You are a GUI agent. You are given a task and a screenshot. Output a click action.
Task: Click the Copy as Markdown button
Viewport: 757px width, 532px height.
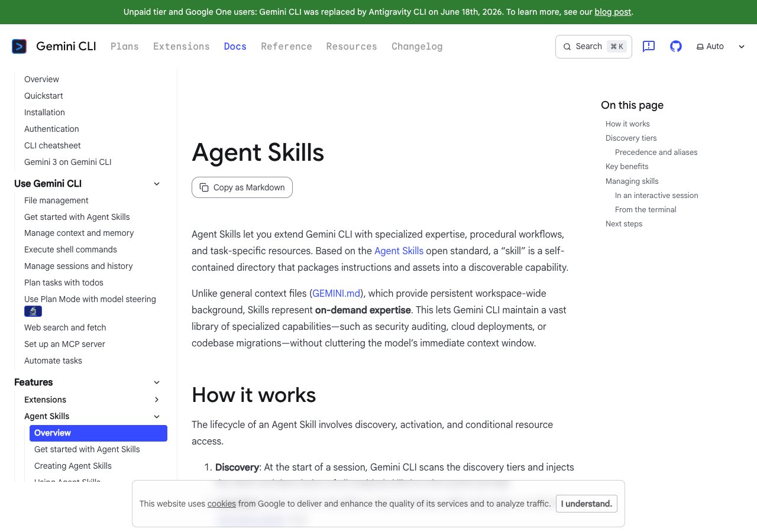[x=242, y=187]
